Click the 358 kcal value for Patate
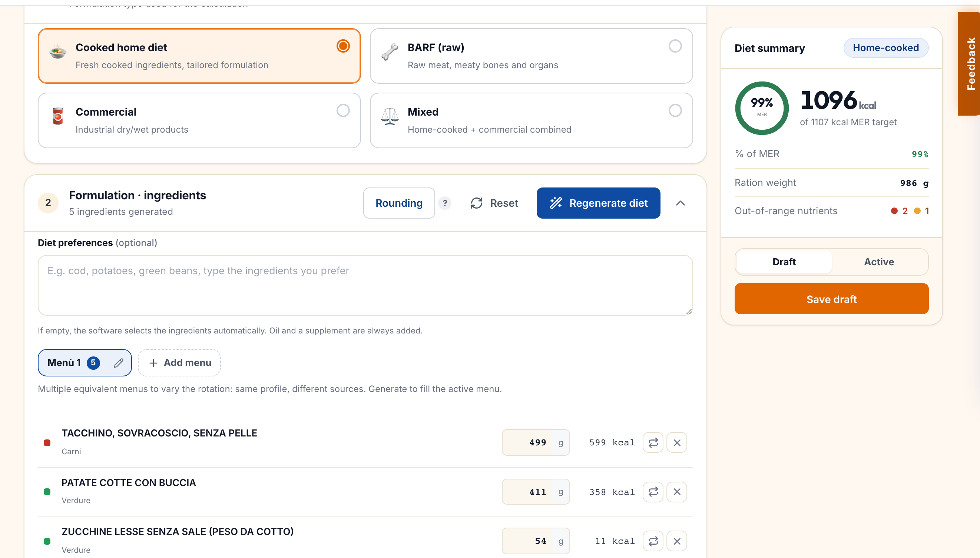The width and height of the screenshot is (980, 558). click(x=612, y=492)
